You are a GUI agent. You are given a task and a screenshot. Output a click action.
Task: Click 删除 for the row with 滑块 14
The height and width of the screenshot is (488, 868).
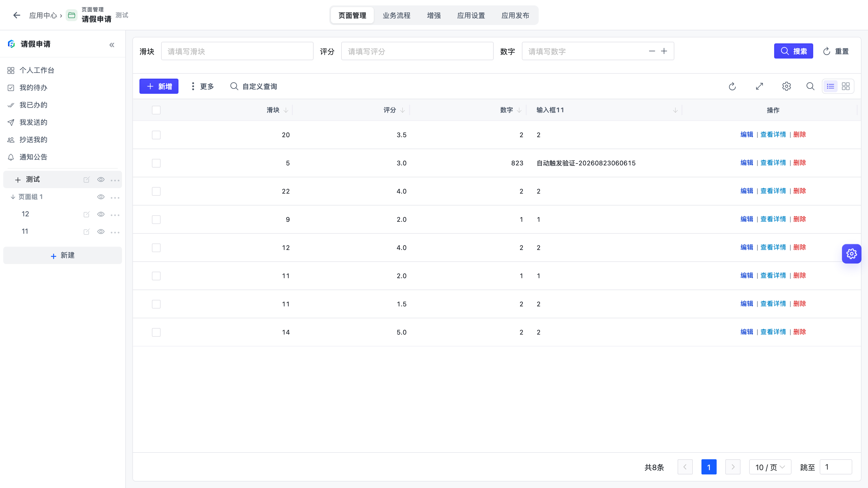(799, 332)
